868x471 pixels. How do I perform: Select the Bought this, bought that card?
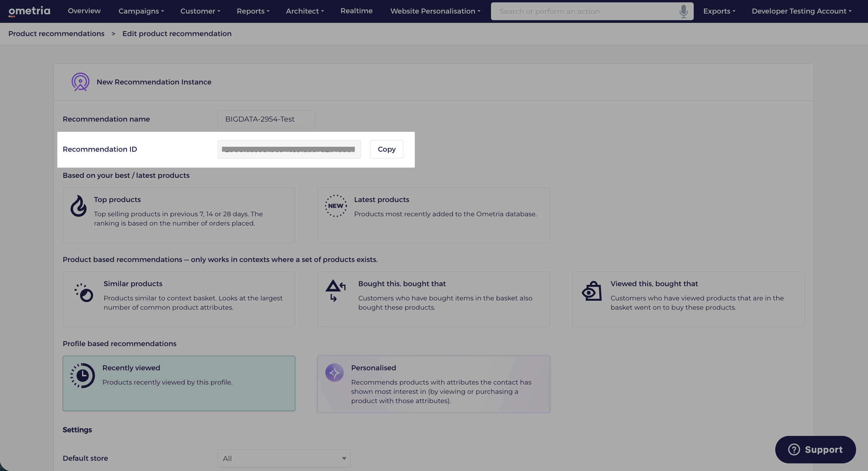(433, 299)
